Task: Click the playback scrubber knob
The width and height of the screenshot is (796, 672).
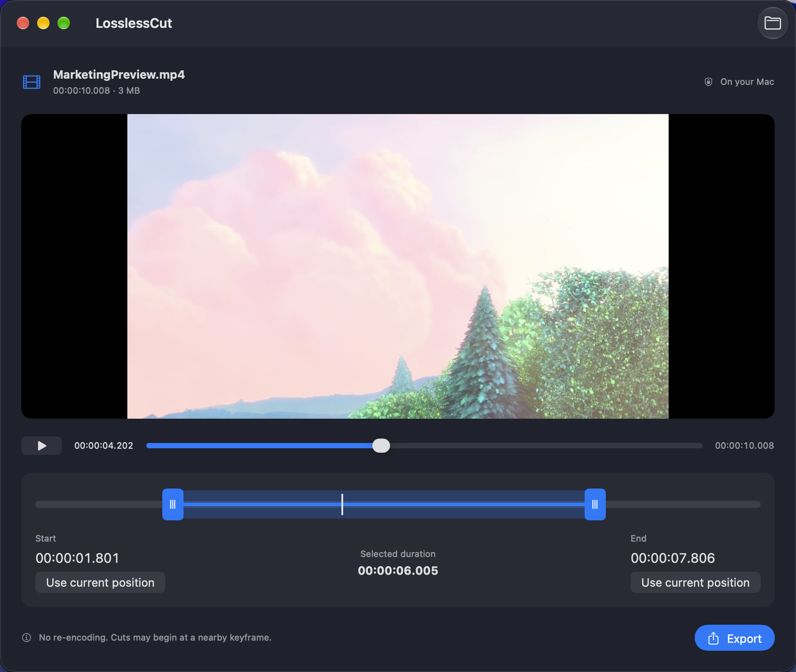Action: tap(381, 446)
